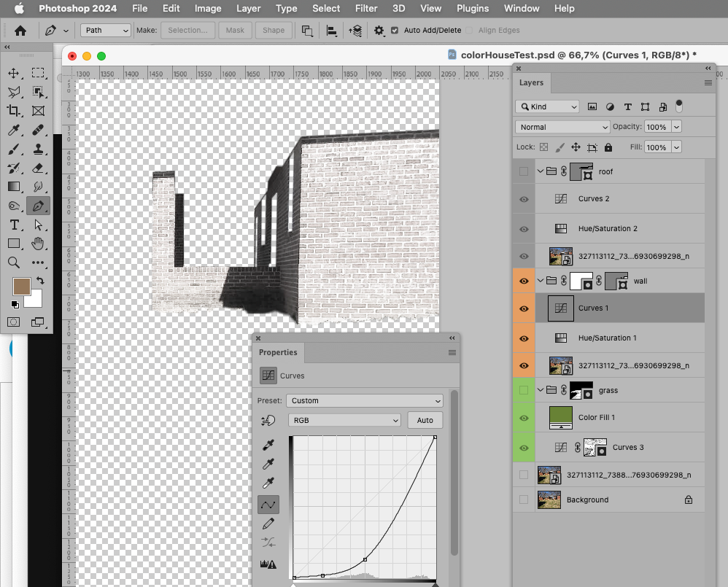Select the black point eyedropper in Curves

[x=269, y=445]
